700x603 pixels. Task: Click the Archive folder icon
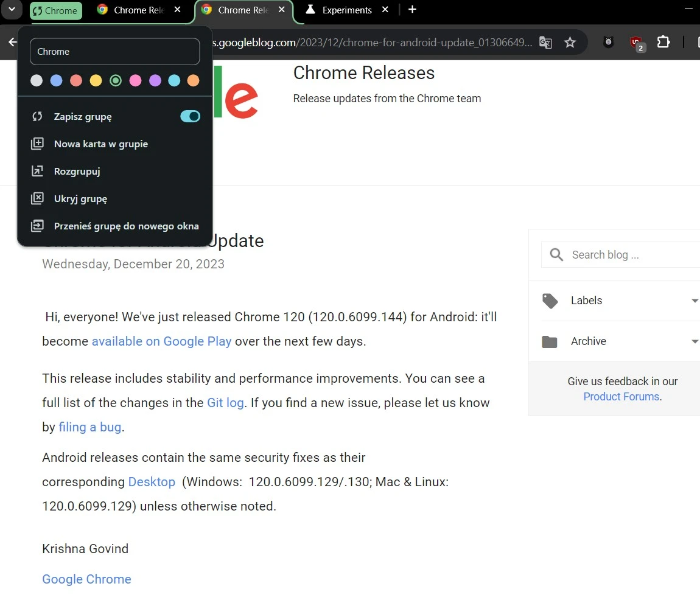550,341
